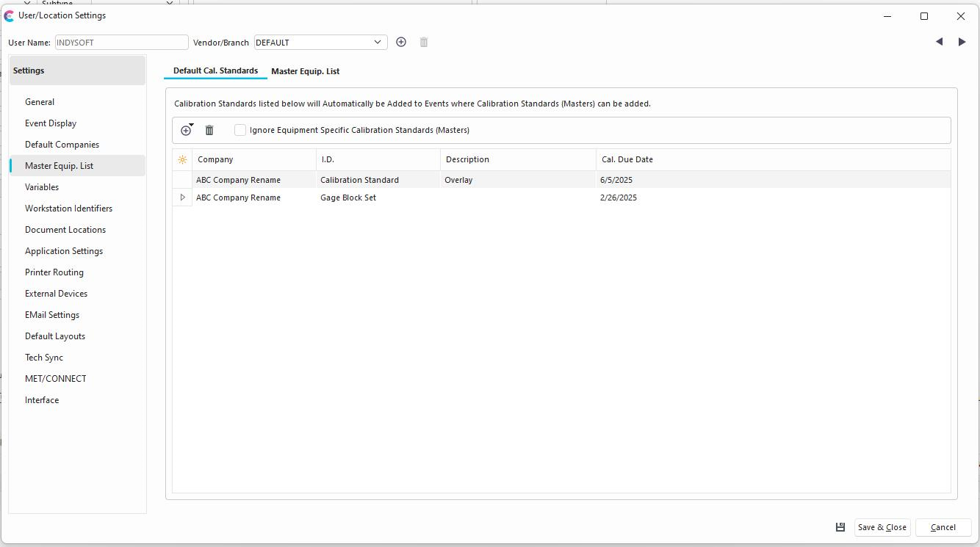Open the Vendor/Branch dropdown
The width and height of the screenshot is (980, 547).
click(378, 43)
